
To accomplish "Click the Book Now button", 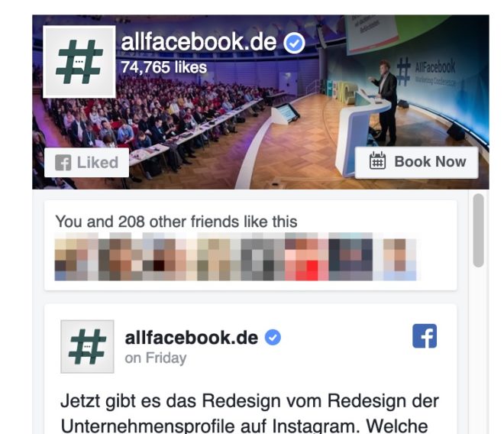I will [417, 162].
